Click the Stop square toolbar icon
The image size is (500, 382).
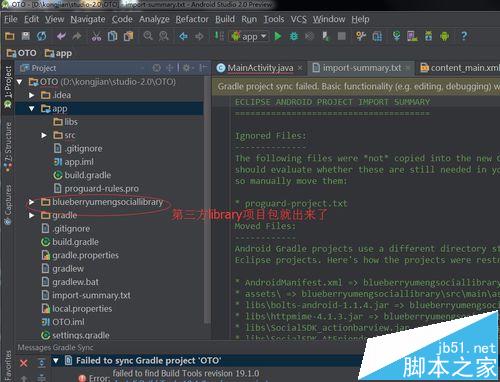342,36
